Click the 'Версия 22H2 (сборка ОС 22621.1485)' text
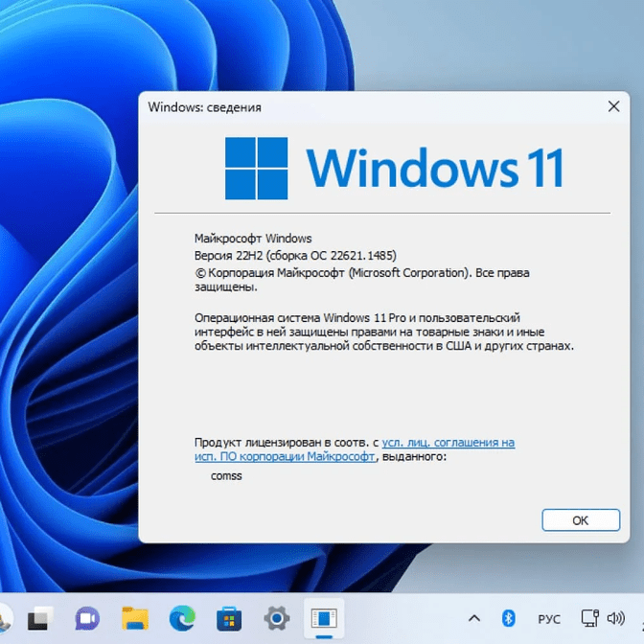The image size is (644, 644). 295,256
